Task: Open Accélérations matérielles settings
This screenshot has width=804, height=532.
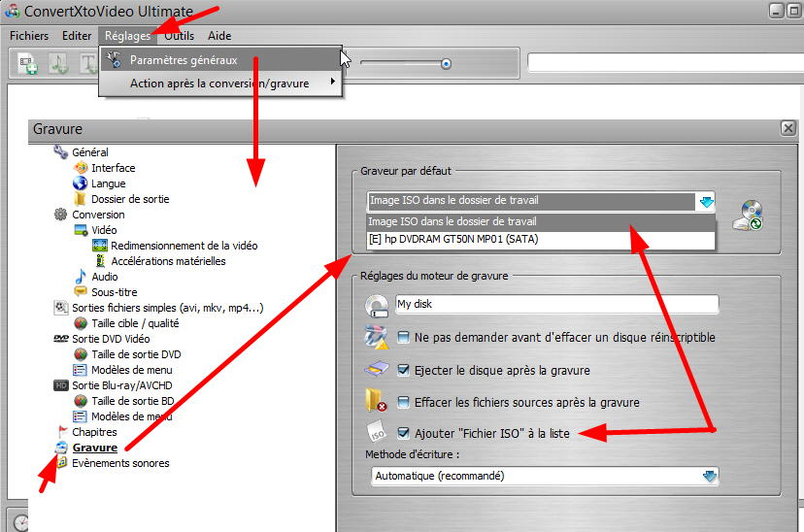Action: coord(168,261)
